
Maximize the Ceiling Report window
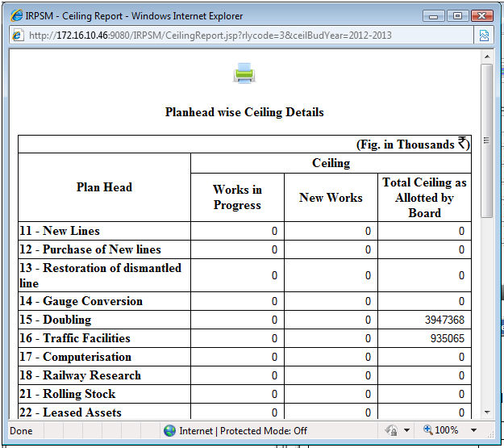click(458, 15)
